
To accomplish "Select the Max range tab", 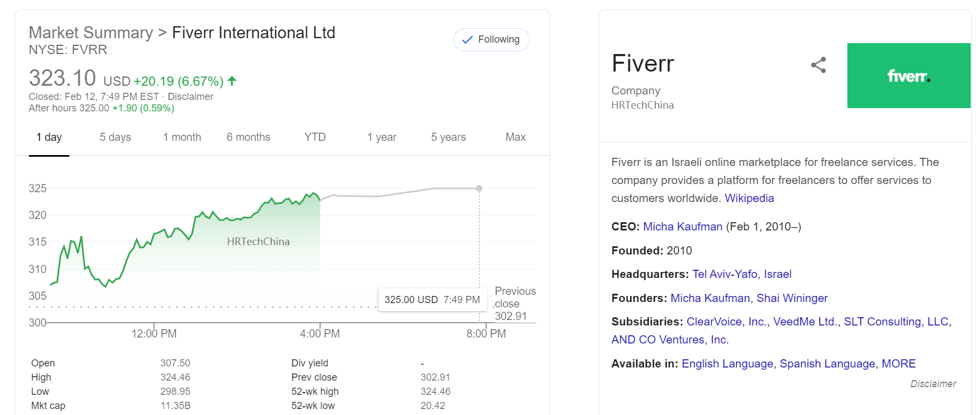I will [x=515, y=137].
